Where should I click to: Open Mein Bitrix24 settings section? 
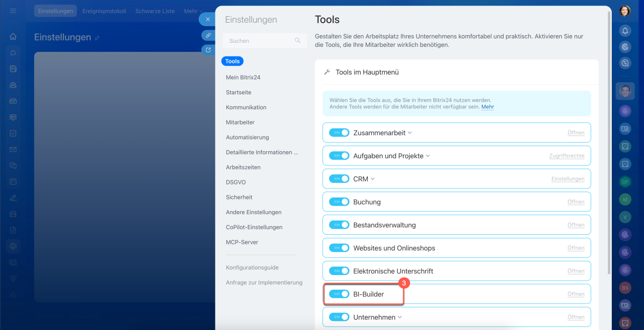(243, 78)
